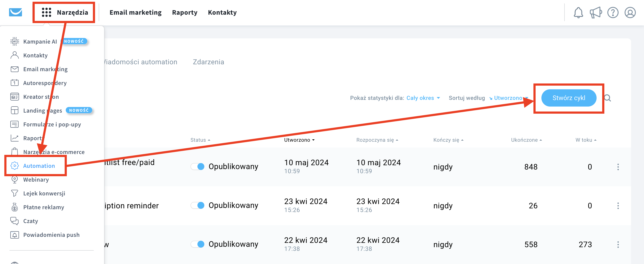Toggle publish switch for 22 kwi 2024 workflow
The height and width of the screenshot is (264, 644).
[197, 244]
